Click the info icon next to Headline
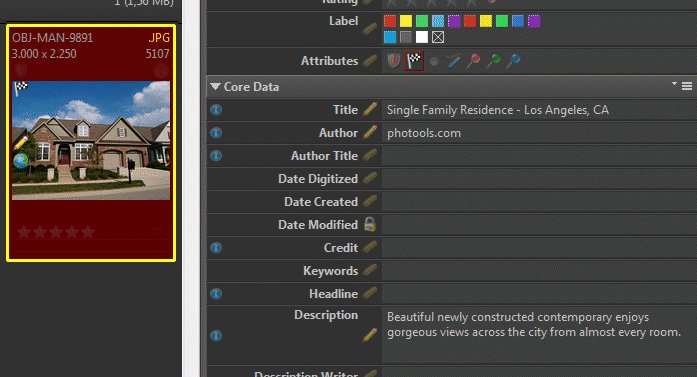Screen dimensions: 697x377 (x=216, y=294)
